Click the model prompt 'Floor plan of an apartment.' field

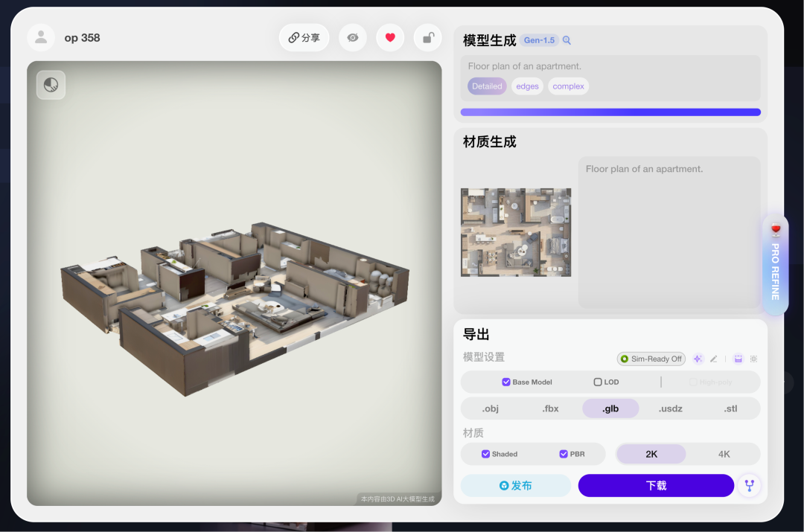pos(610,78)
